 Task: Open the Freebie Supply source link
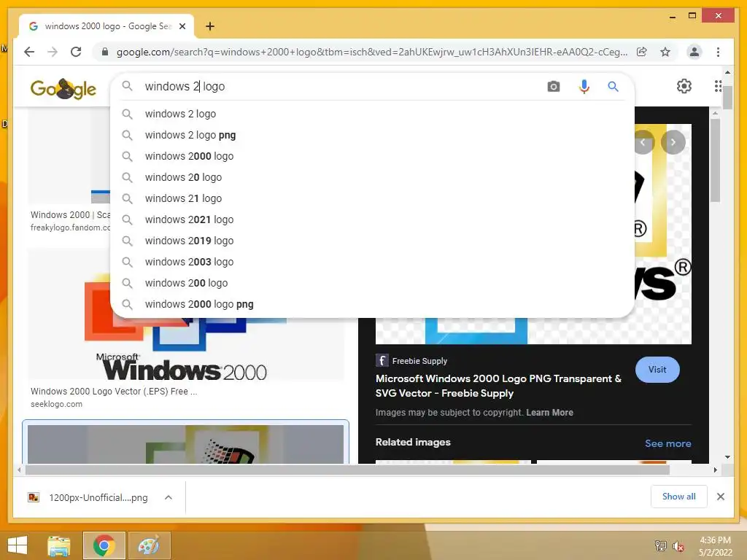[412, 361]
